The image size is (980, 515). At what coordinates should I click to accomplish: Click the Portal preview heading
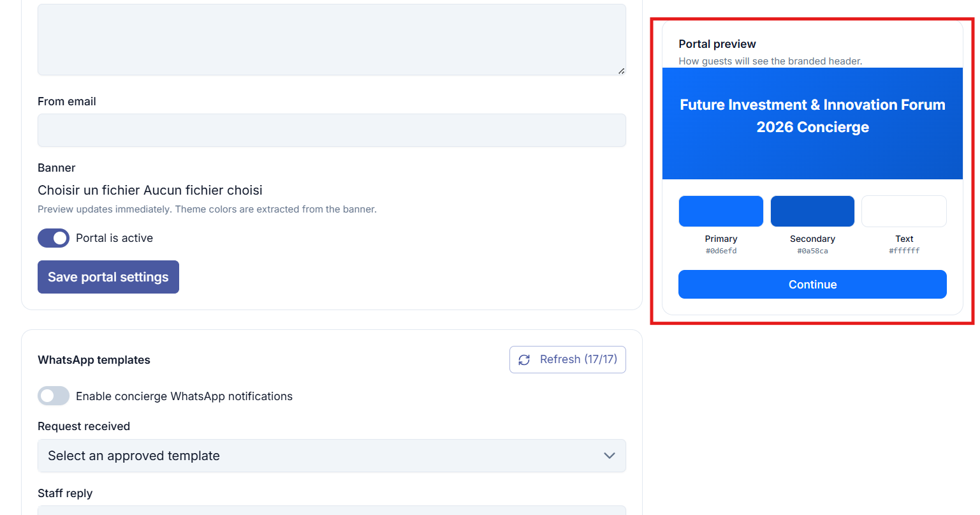tap(717, 44)
